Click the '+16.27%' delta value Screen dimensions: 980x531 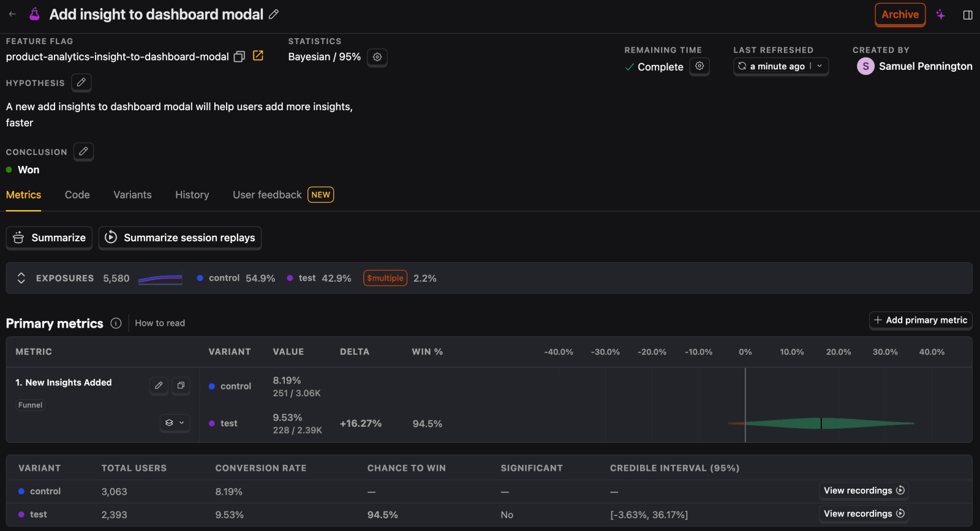pyautogui.click(x=361, y=423)
